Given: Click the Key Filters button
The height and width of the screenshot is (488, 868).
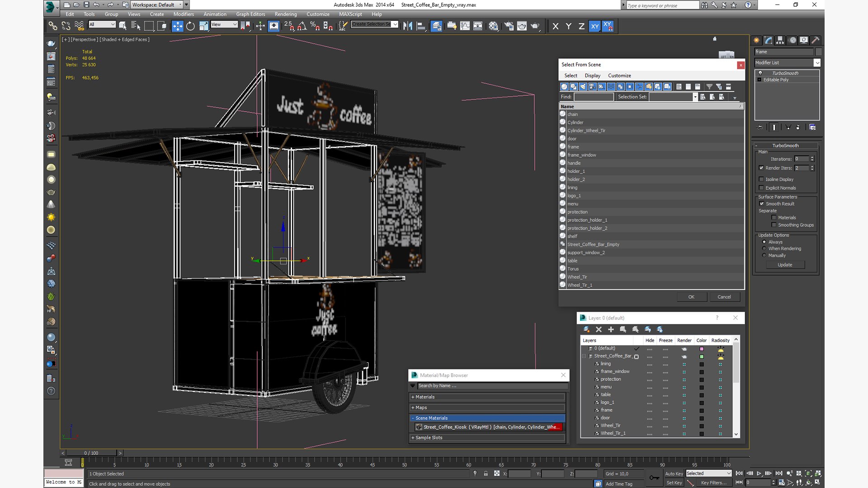Looking at the screenshot, I should [x=713, y=483].
